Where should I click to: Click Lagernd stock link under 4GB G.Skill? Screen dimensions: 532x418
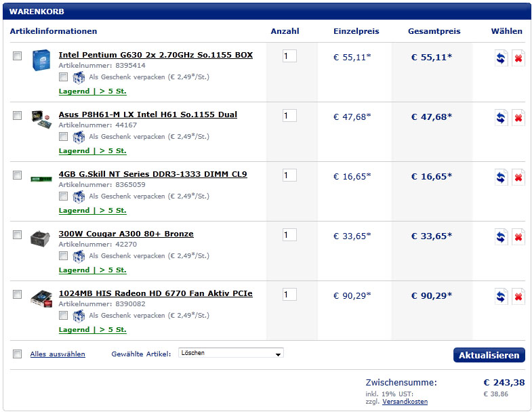pyautogui.click(x=93, y=211)
